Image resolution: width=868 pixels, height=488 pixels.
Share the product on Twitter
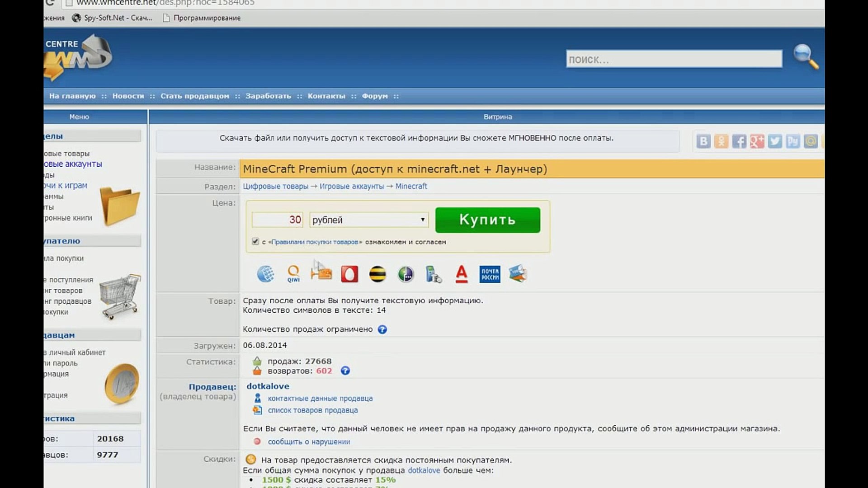pos(775,141)
